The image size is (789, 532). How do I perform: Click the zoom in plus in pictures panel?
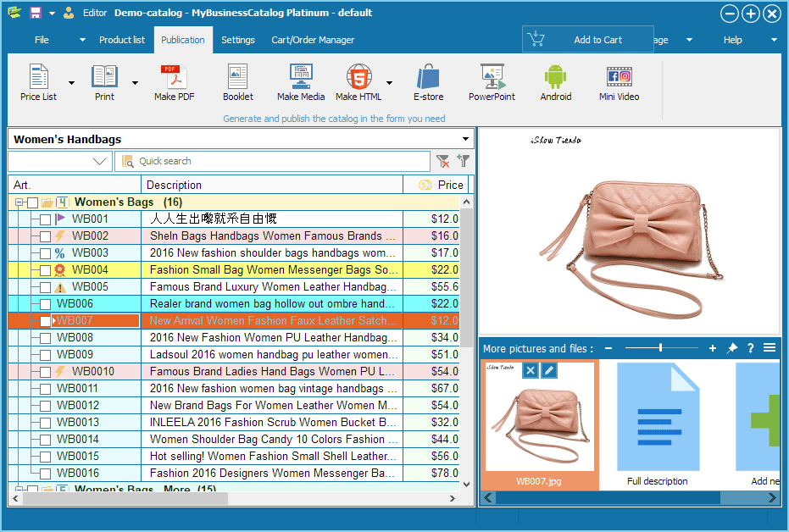(x=713, y=348)
